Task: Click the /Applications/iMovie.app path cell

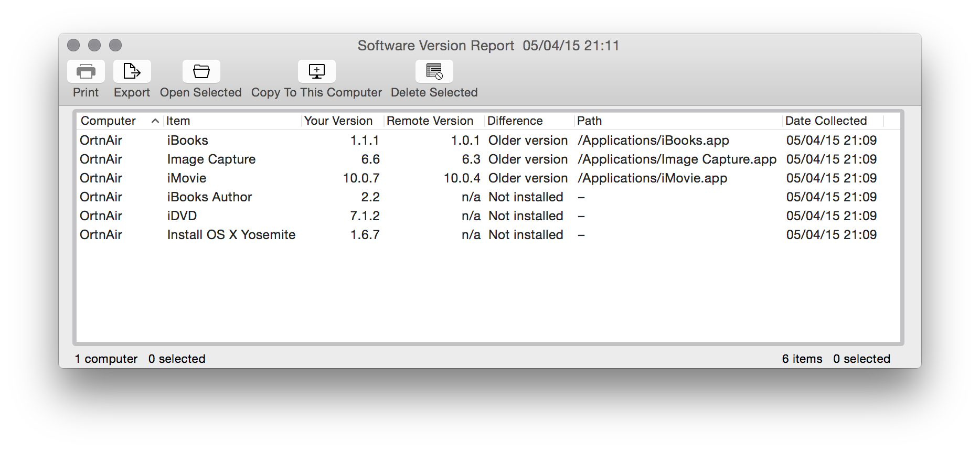Action: point(653,178)
